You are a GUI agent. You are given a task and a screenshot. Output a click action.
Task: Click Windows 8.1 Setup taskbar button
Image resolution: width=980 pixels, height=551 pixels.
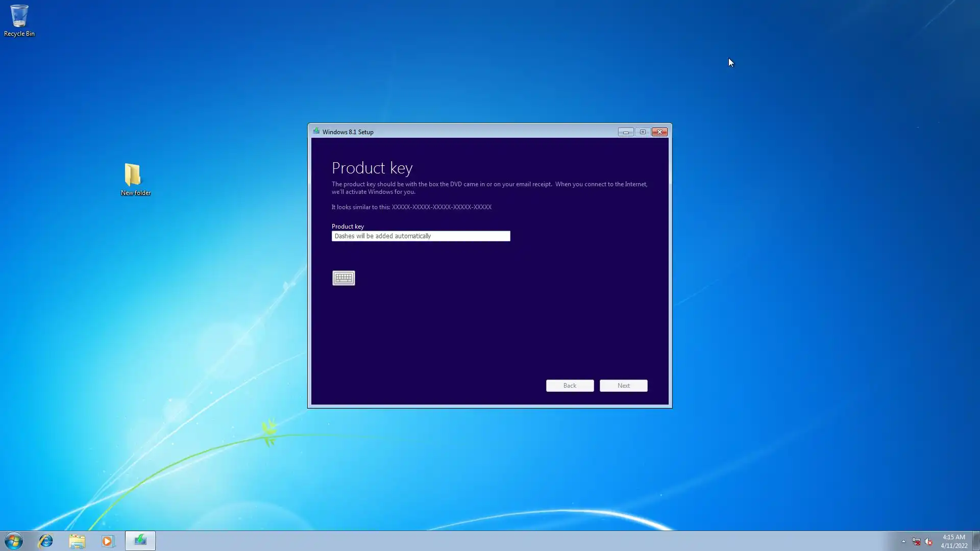(140, 541)
